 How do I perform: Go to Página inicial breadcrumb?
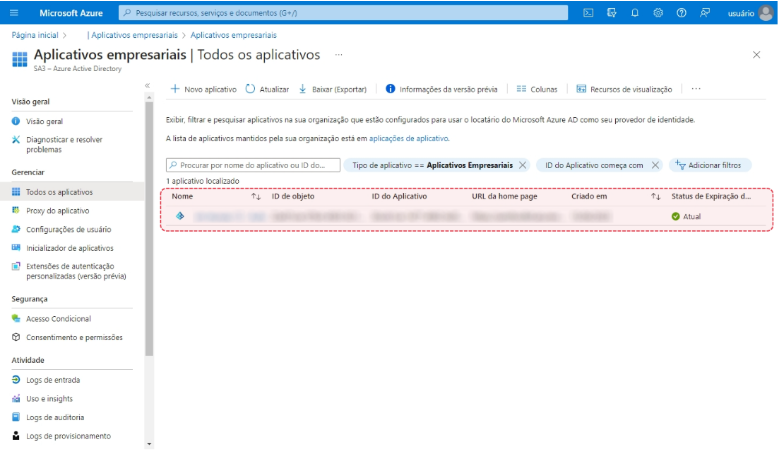[x=35, y=35]
